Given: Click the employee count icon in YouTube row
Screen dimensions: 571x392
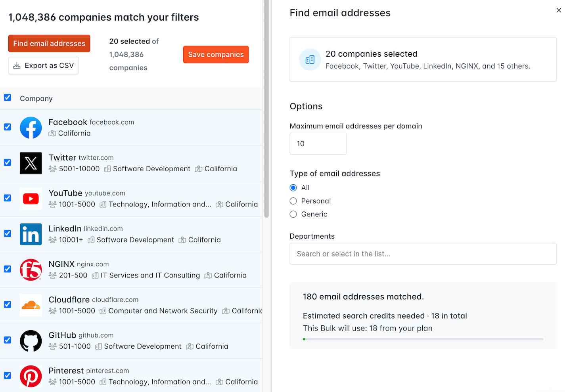Looking at the screenshot, I should (52, 205).
